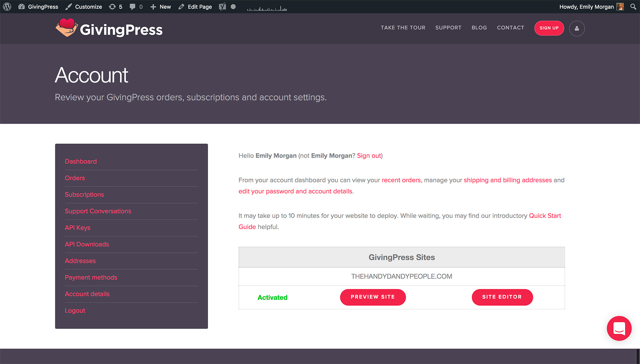The height and width of the screenshot is (364, 640).
Task: Click the GivingPress Sites table header
Action: 401,257
